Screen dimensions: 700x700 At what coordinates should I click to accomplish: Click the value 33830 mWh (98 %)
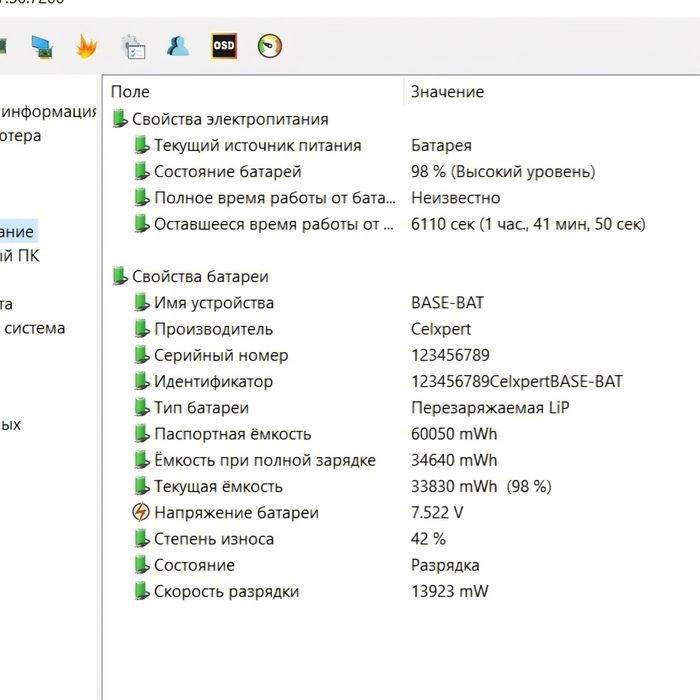pyautogui.click(x=481, y=487)
